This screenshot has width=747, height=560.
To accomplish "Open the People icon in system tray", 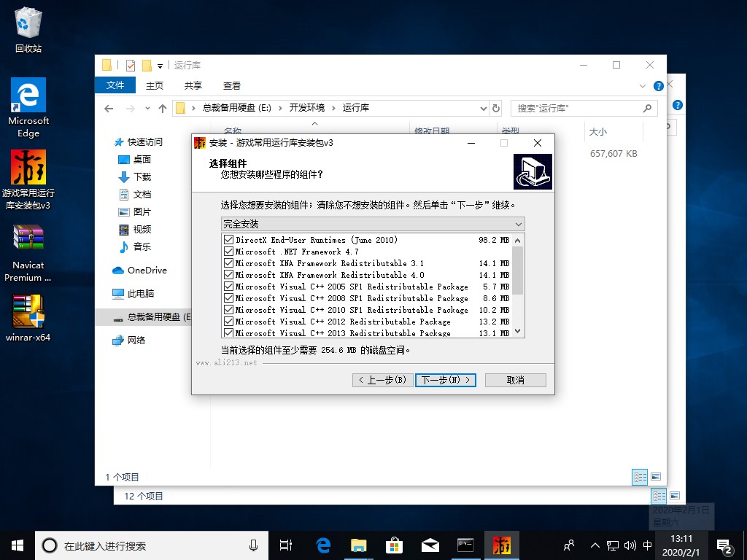I will click(x=569, y=545).
